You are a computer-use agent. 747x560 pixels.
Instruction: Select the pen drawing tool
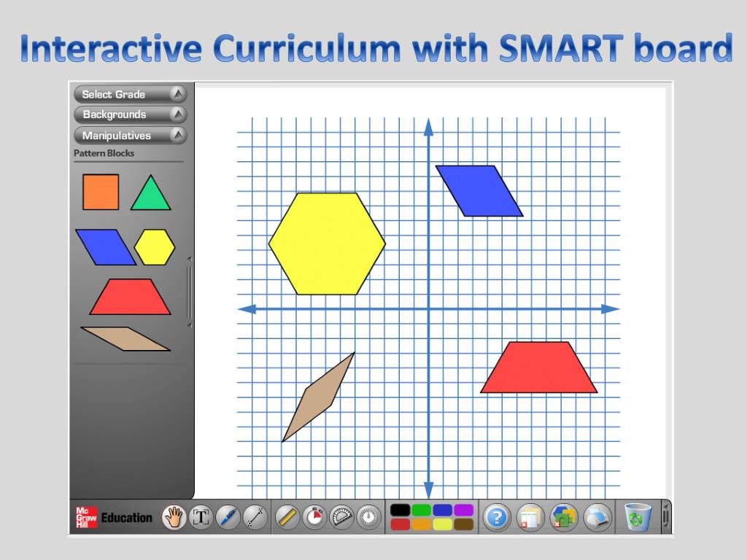[228, 517]
